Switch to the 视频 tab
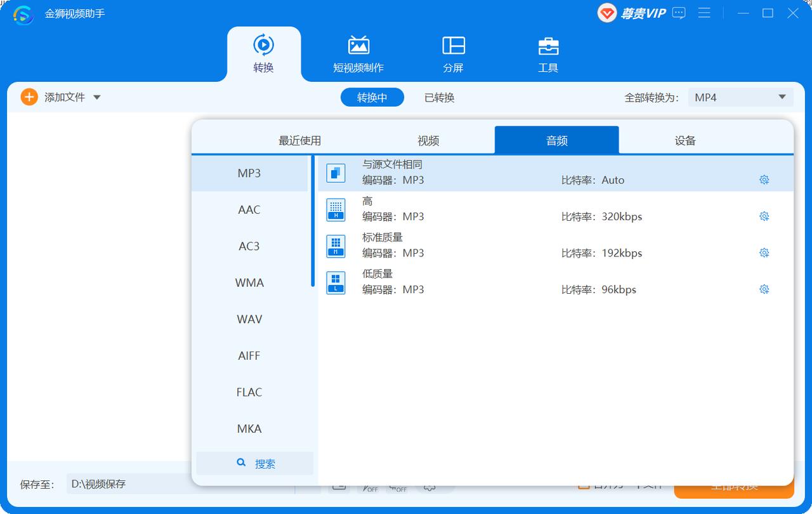Image resolution: width=812 pixels, height=514 pixels. click(428, 140)
